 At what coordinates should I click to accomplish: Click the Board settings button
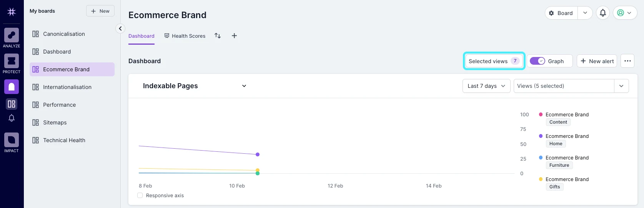pyautogui.click(x=561, y=13)
